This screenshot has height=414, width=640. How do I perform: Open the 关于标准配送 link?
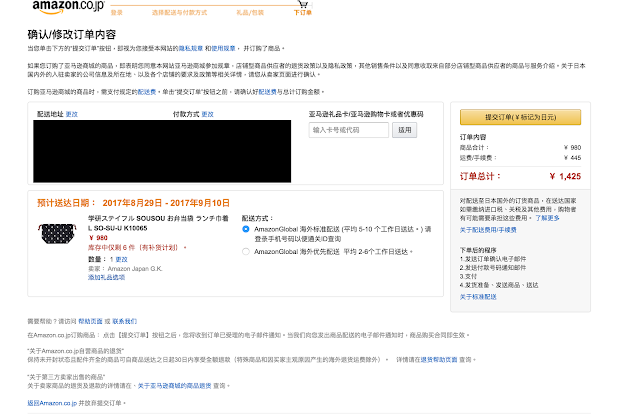(x=478, y=297)
